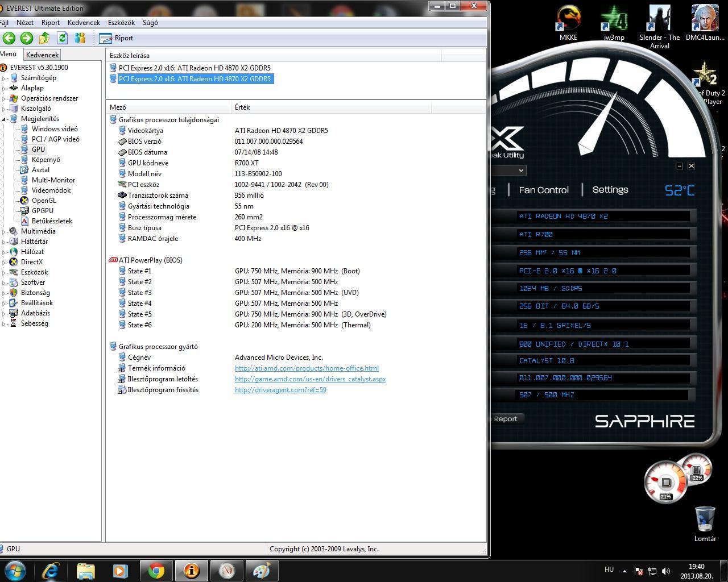Click the users icon in EVEREST toolbar
Screen dimensions: 728x582
[80, 38]
